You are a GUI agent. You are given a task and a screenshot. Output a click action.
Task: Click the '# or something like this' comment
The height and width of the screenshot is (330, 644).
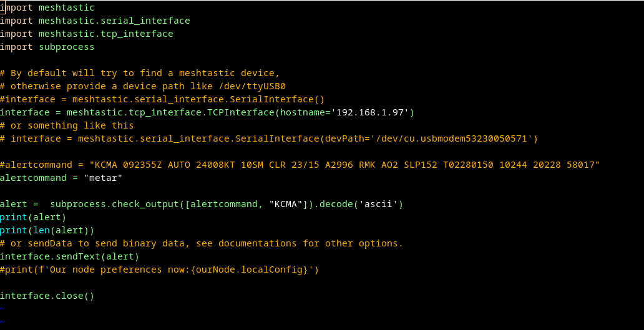click(x=67, y=125)
